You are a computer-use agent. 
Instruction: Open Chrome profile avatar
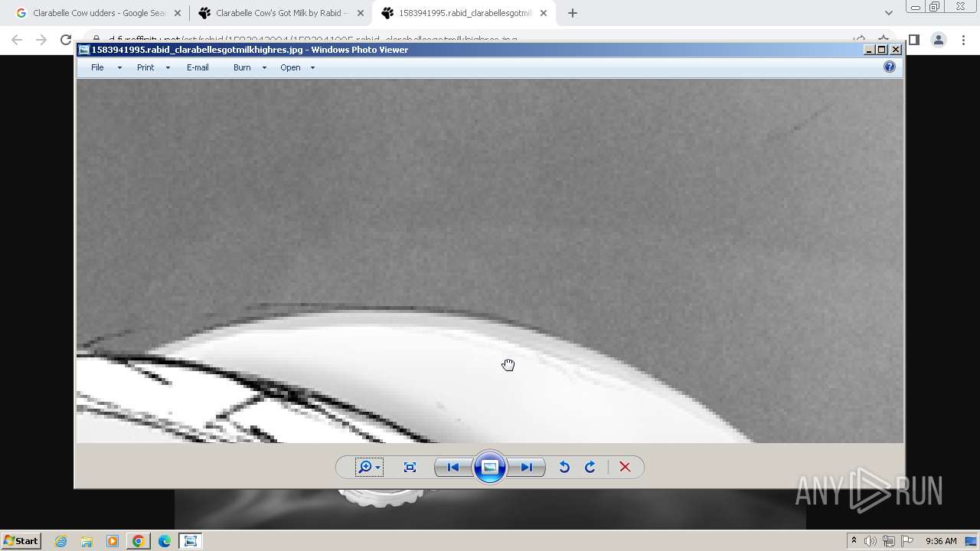click(938, 40)
